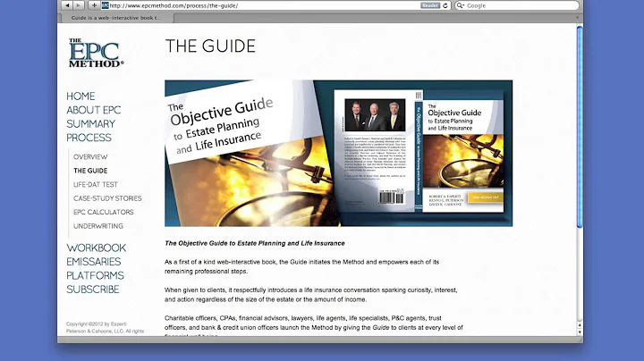The image size is (644, 361).
Task: Reload the page with the refresh icon
Action: tap(445, 5)
